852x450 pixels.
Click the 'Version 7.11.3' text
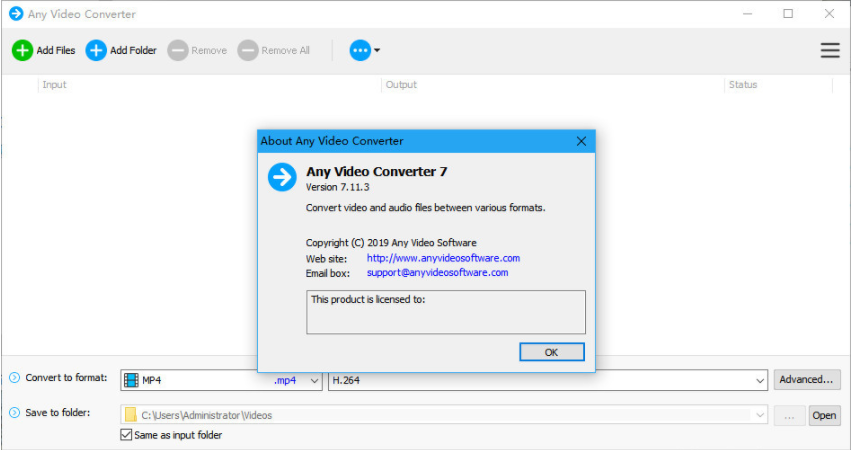pyautogui.click(x=337, y=188)
